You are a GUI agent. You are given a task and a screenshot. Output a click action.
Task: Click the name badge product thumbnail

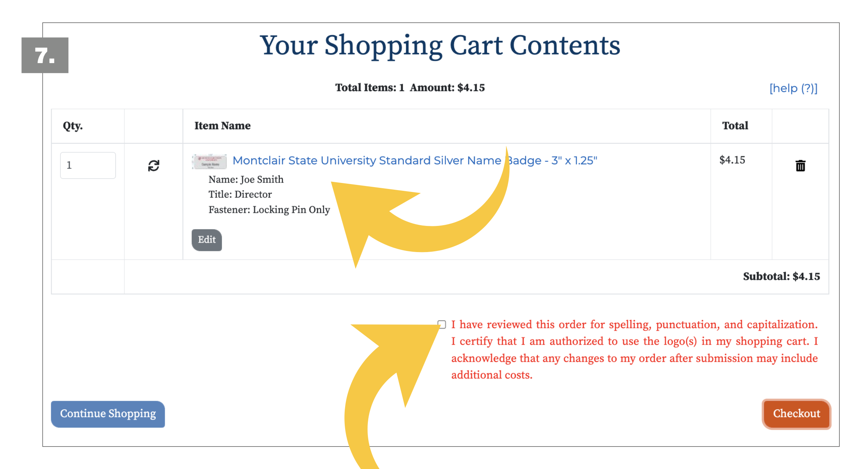pyautogui.click(x=209, y=161)
